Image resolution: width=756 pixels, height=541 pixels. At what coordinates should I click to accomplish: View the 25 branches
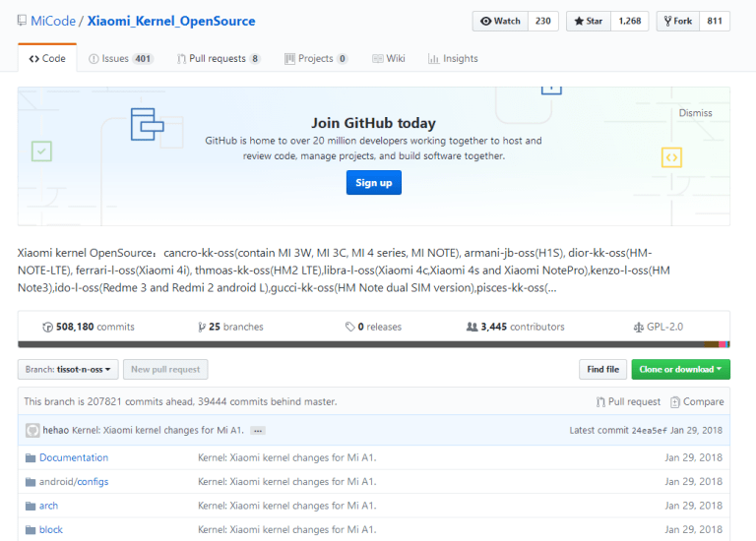231,328
